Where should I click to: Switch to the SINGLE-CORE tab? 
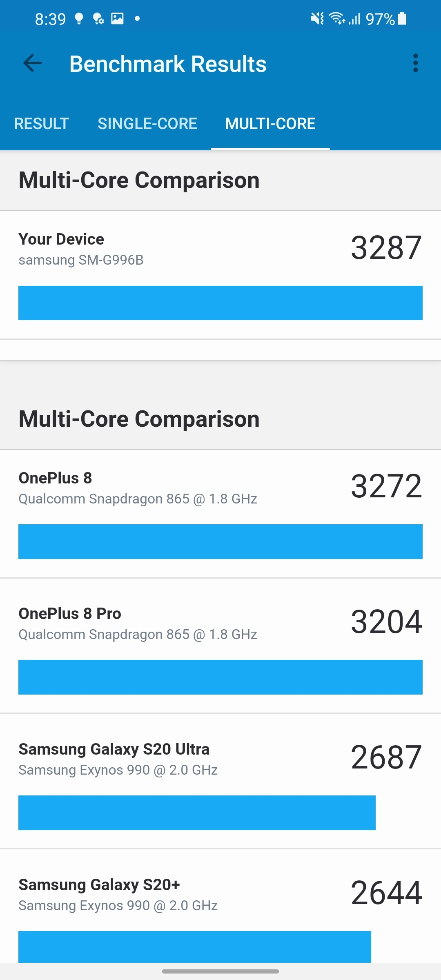[147, 124]
